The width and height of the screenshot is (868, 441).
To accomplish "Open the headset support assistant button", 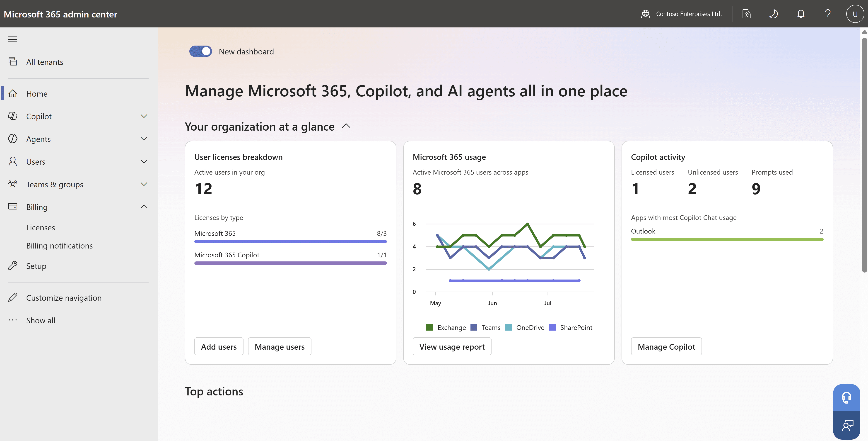I will click(846, 397).
